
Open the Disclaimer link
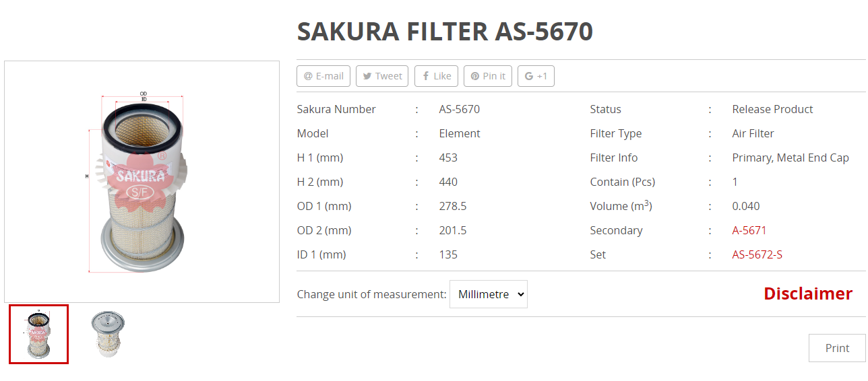[x=808, y=293]
